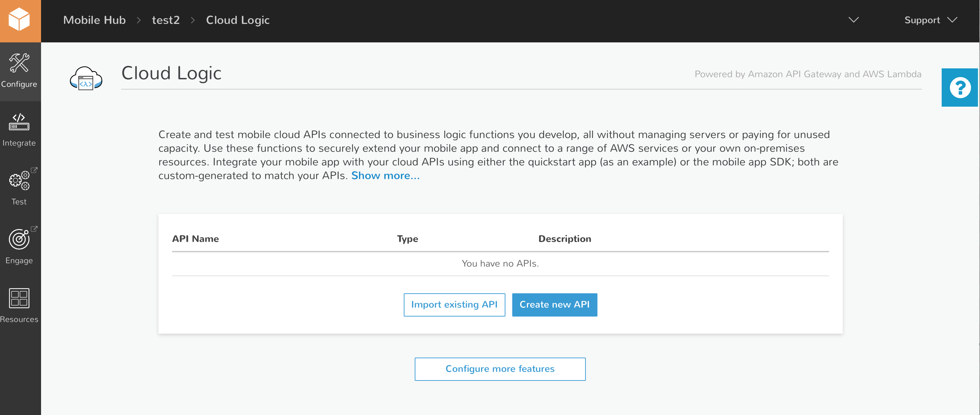980x415 pixels.
Task: Open the Integrate code icon
Action: (19, 122)
